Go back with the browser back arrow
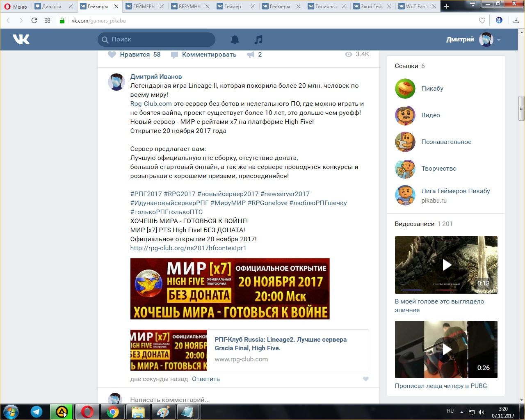 tap(8, 21)
